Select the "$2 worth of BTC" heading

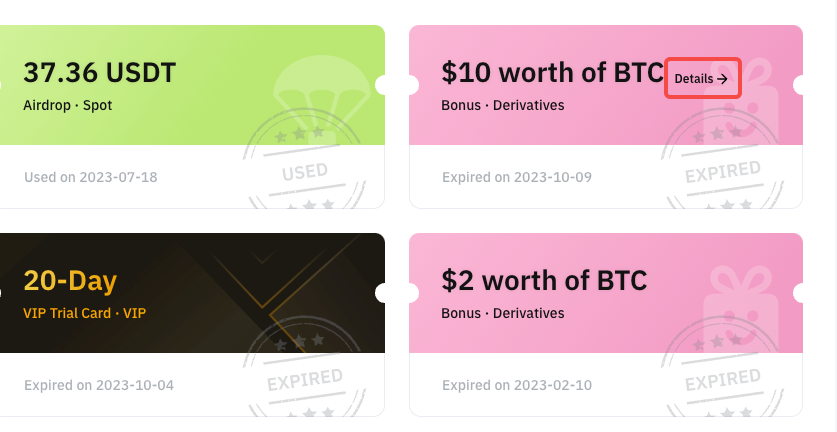(544, 280)
